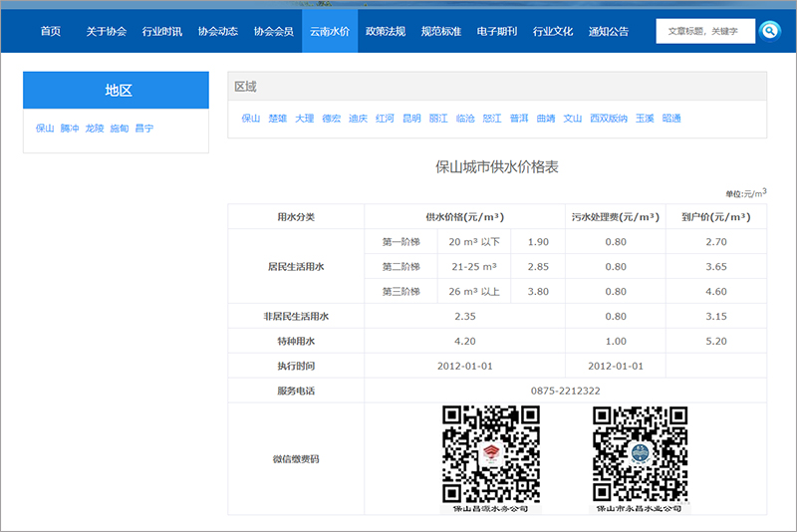Select the highlighted 云南水价 tab

coord(330,31)
